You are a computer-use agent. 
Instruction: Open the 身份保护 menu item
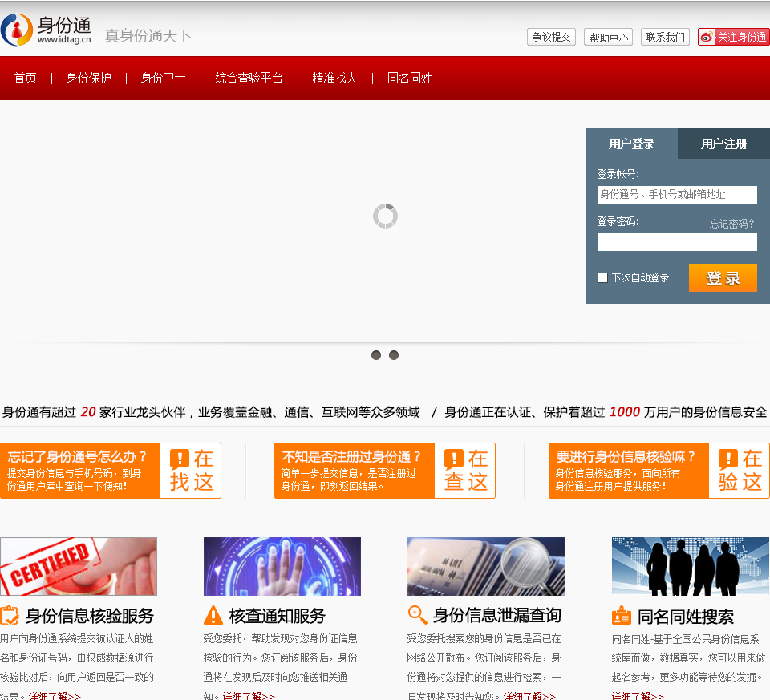(88, 78)
